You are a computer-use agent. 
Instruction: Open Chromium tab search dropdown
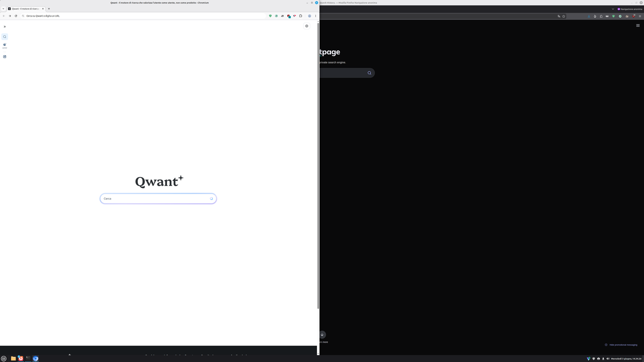pos(3,9)
